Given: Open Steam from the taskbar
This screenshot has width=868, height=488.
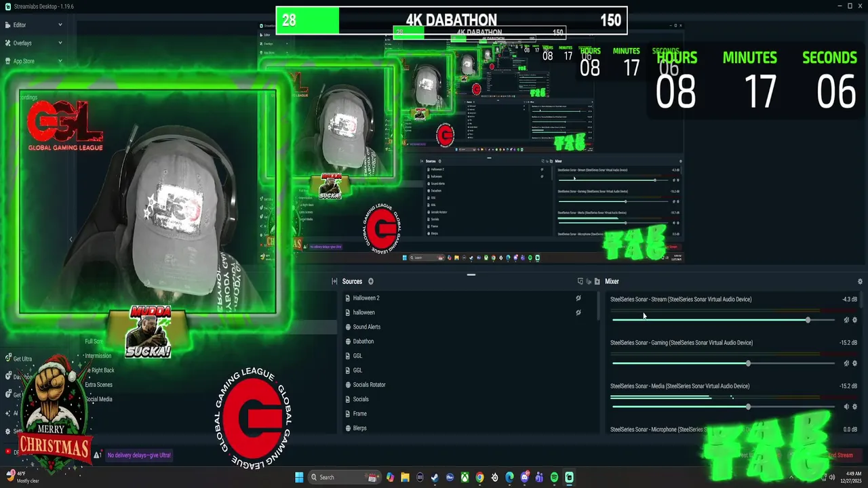Looking at the screenshot, I should [x=435, y=477].
